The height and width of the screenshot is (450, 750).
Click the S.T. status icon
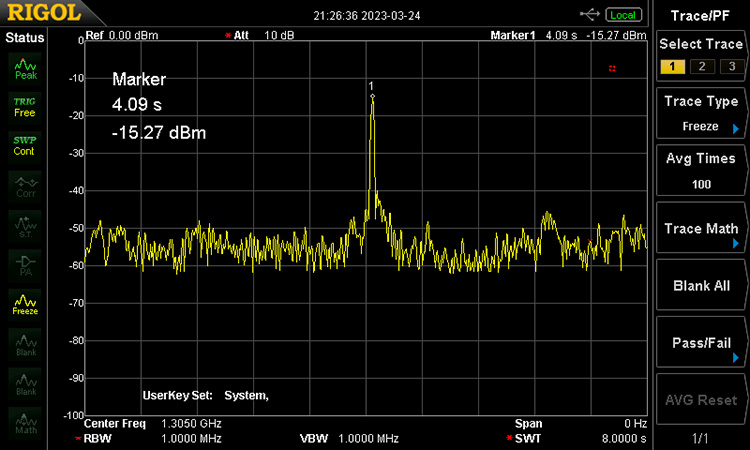coord(25,226)
